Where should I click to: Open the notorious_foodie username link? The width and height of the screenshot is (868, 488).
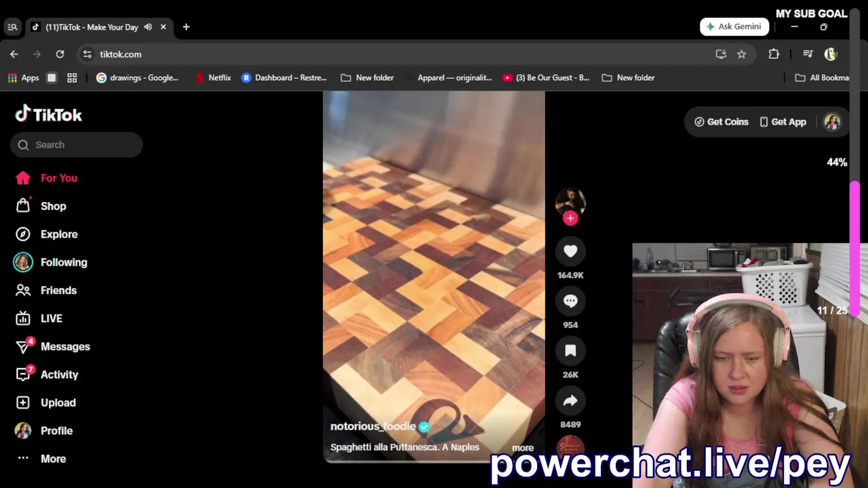pos(373,426)
